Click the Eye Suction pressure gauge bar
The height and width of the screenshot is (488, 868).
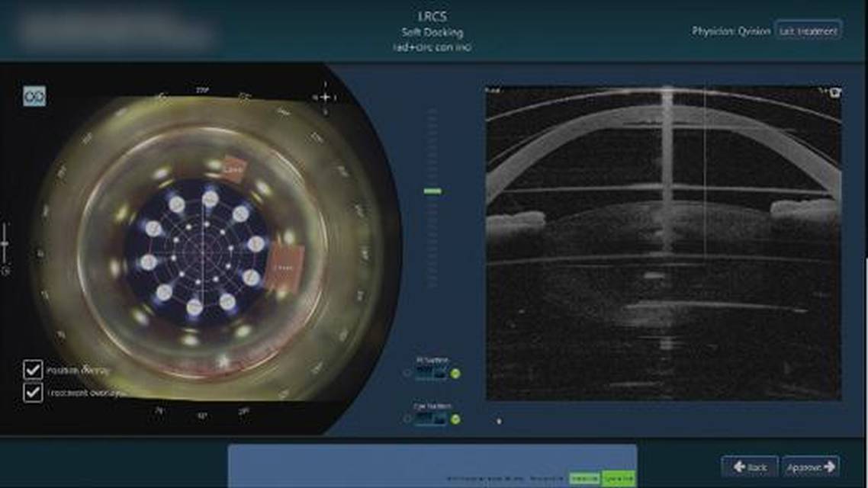[431, 419]
